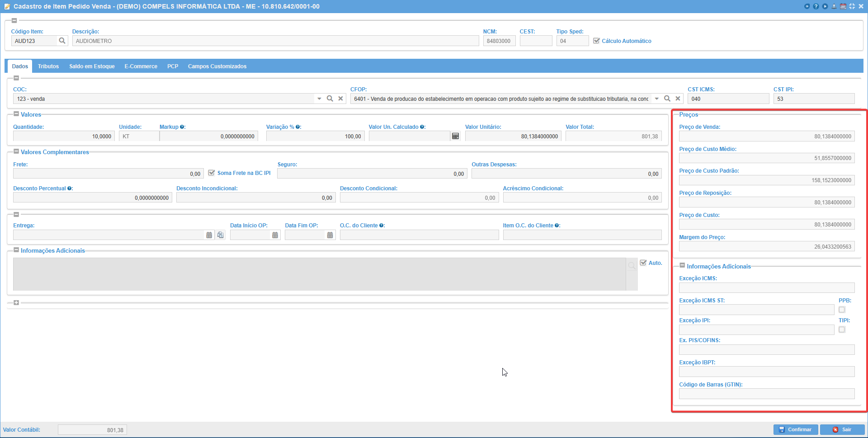
Task: Check the PPB checkbox
Action: (x=842, y=310)
